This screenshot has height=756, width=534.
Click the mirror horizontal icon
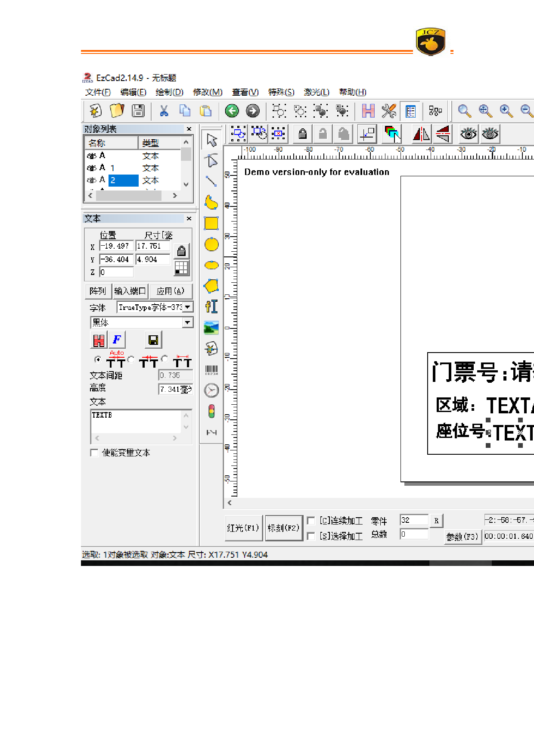click(421, 134)
